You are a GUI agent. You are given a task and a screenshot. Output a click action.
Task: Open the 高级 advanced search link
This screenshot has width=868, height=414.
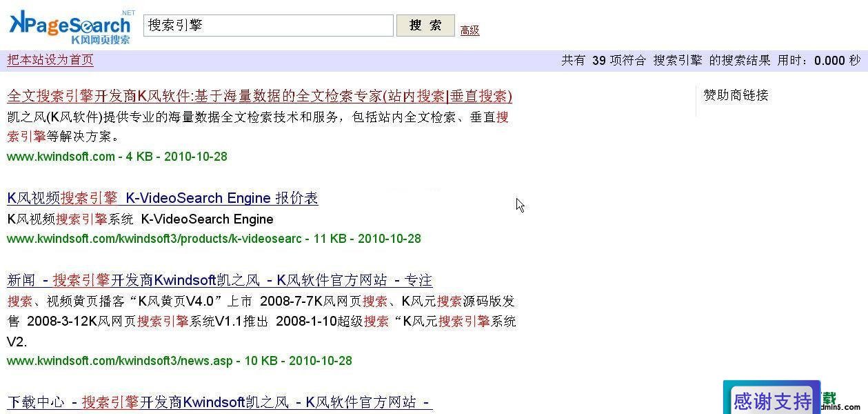pos(470,30)
